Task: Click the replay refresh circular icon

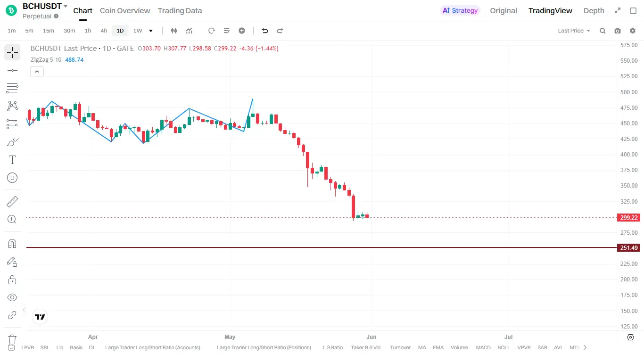Action: click(212, 31)
